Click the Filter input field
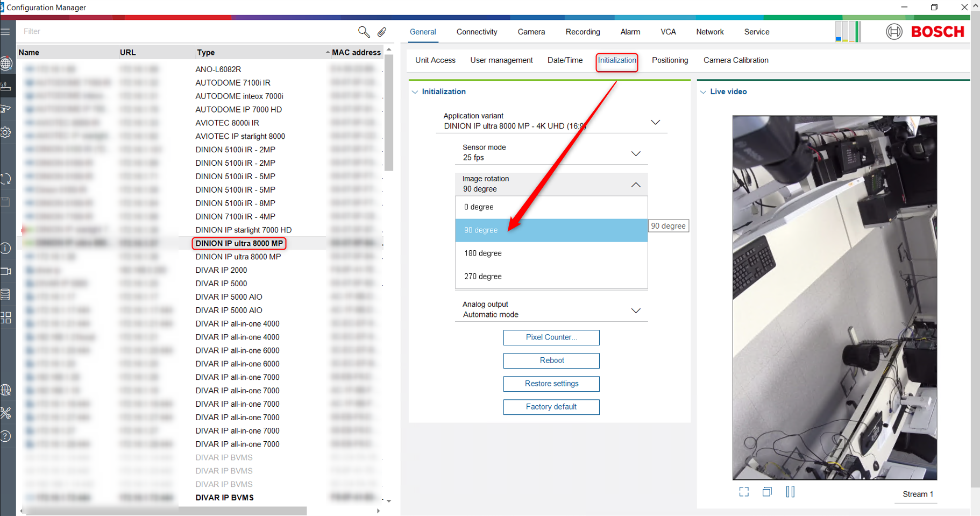The image size is (980, 516). click(x=183, y=32)
